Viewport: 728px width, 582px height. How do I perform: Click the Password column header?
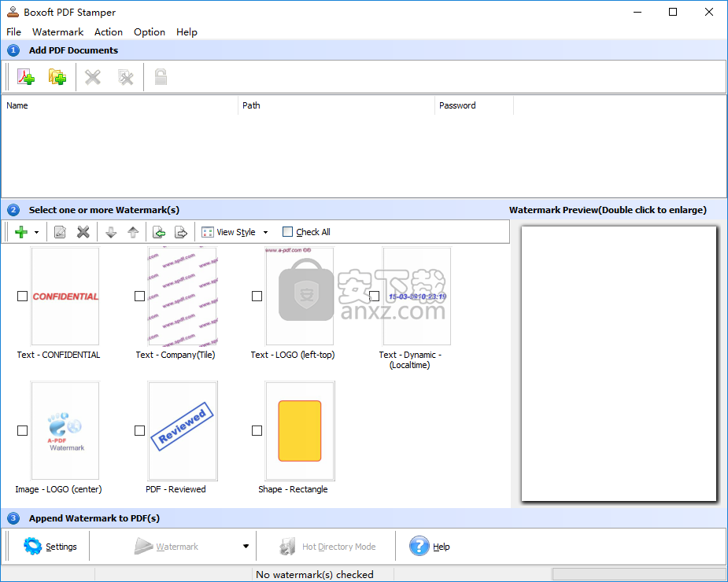coord(474,105)
